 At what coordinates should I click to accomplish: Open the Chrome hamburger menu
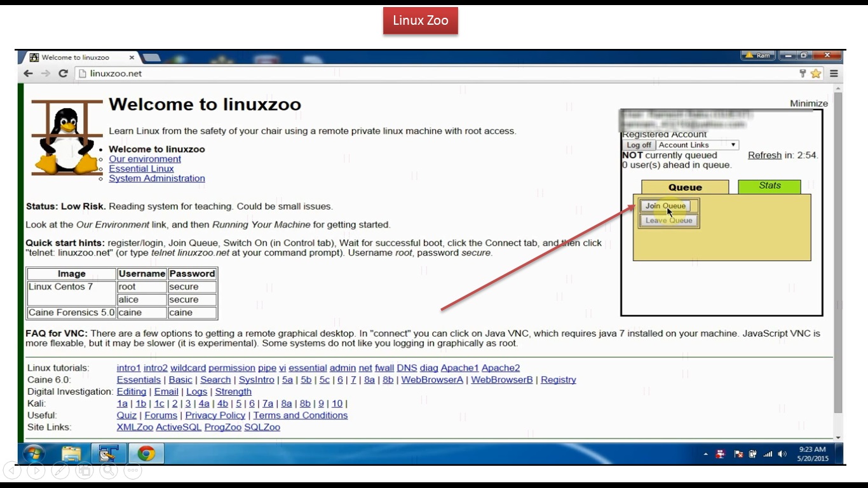pyautogui.click(x=834, y=74)
